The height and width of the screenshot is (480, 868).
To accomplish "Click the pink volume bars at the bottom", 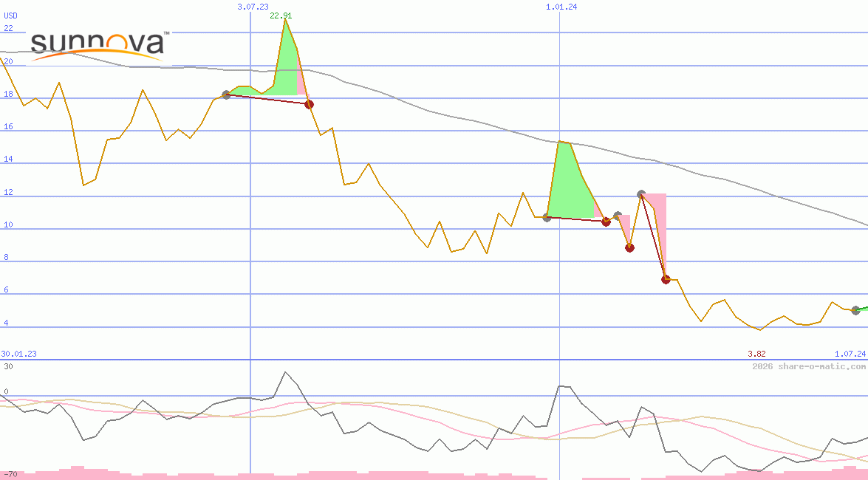I will pyautogui.click(x=369, y=476).
